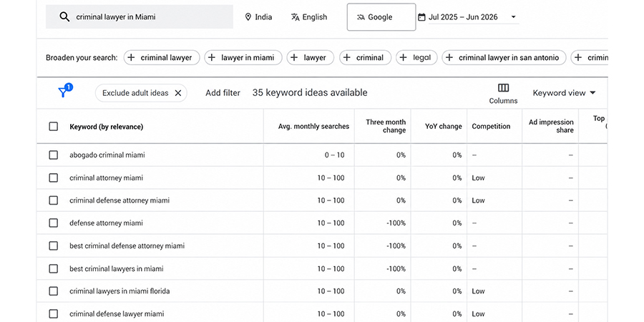
Task: Click the 'defense attorney miami' keyword
Action: pos(107,223)
